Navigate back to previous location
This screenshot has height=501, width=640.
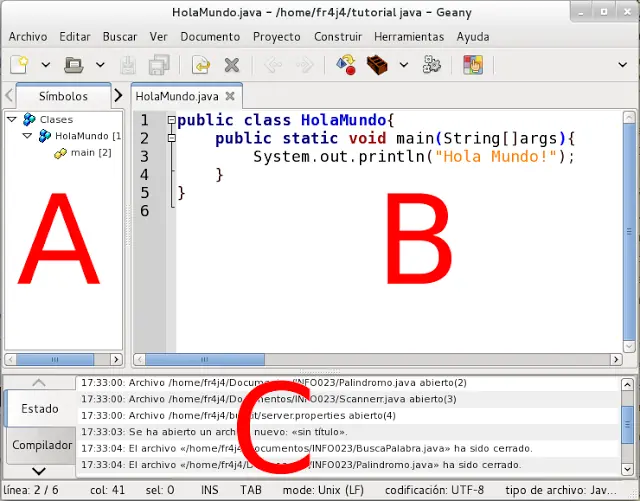pos(273,65)
